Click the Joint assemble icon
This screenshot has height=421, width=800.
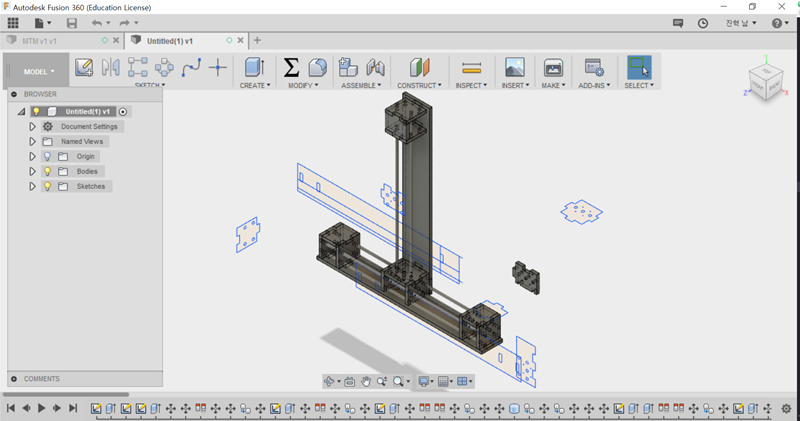point(375,67)
